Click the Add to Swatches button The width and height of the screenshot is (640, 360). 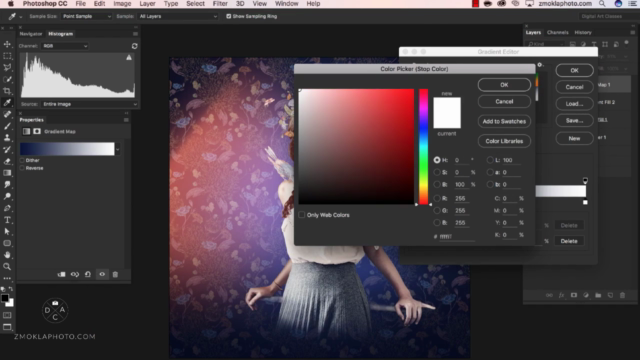504,121
